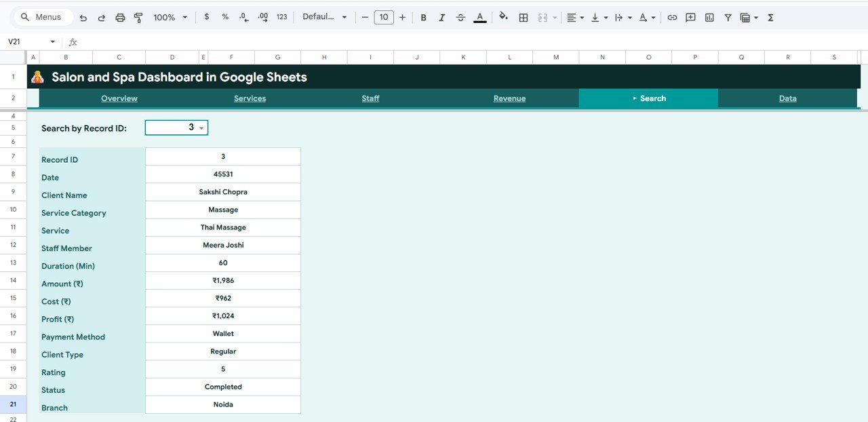Open the Record ID search dropdown

(201, 127)
